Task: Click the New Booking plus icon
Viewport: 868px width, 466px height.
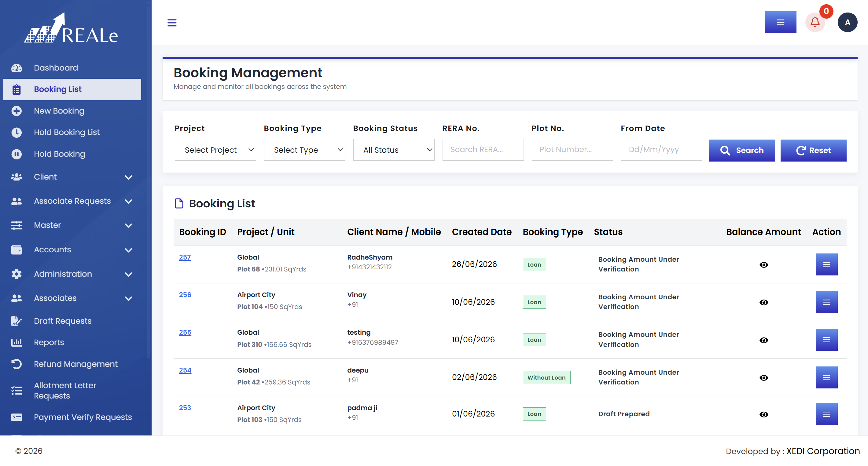Action: click(x=17, y=111)
